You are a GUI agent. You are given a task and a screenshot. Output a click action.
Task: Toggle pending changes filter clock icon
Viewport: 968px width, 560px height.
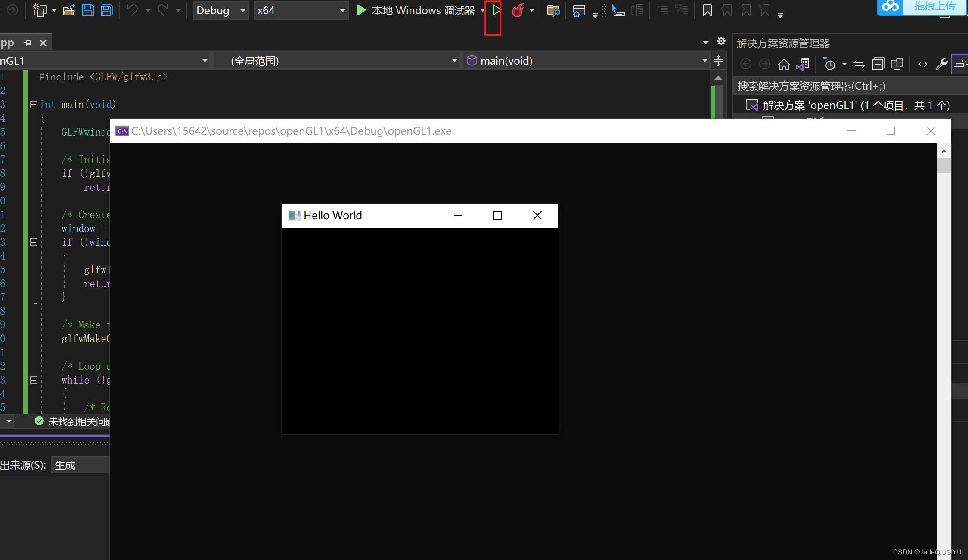click(x=829, y=65)
